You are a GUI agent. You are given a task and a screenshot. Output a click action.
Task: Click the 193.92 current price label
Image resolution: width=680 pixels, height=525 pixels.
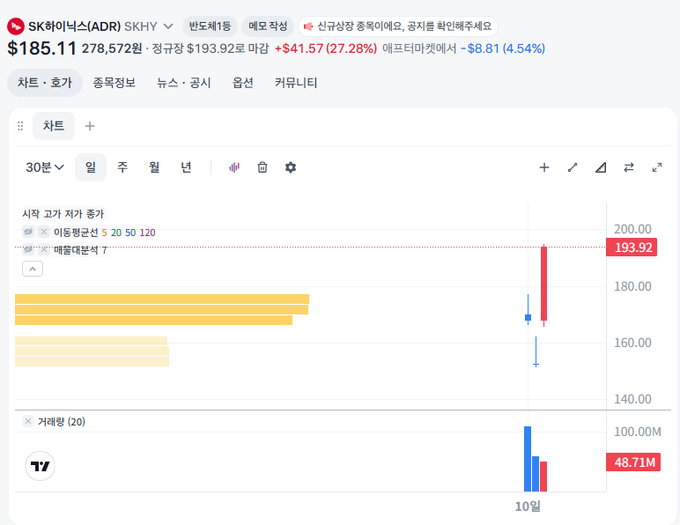pyautogui.click(x=631, y=248)
